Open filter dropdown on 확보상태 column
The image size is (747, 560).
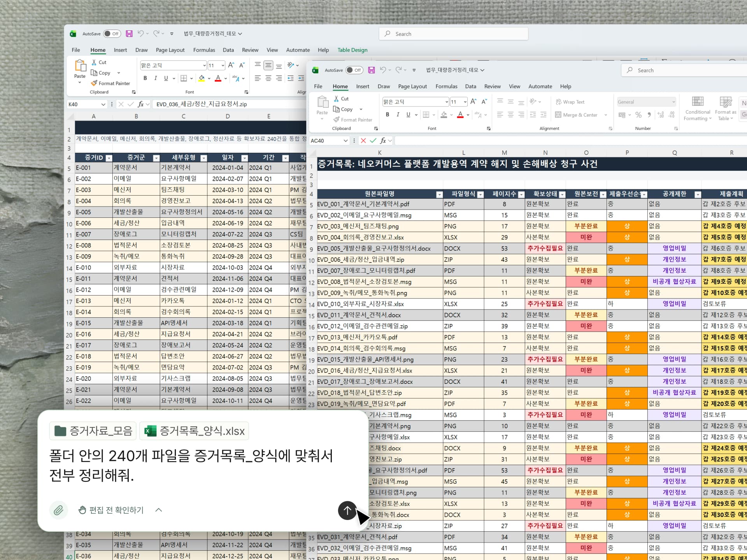(562, 194)
